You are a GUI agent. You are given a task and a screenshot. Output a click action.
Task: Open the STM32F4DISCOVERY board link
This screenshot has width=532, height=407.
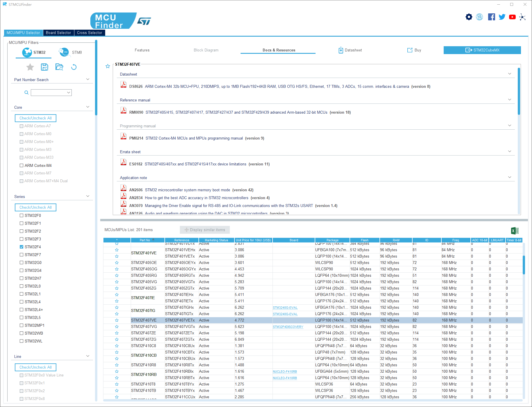(288, 327)
